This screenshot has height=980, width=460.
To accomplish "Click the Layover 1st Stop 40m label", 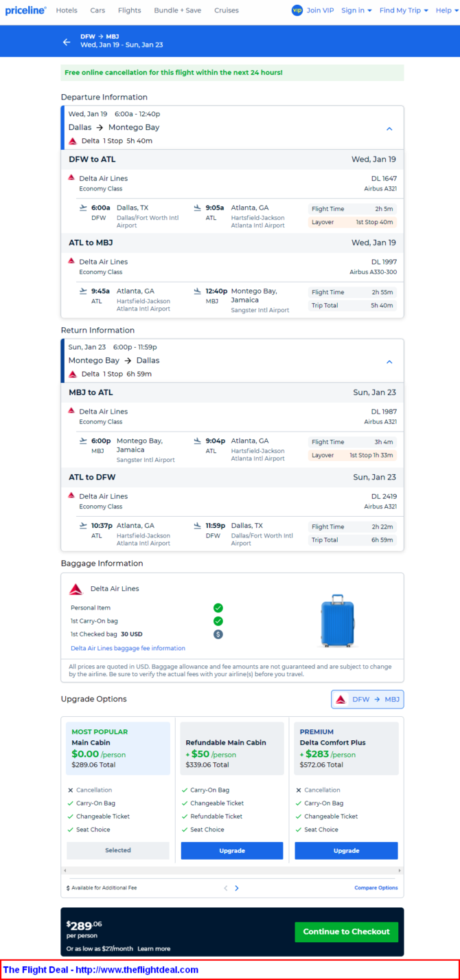I will tap(352, 222).
